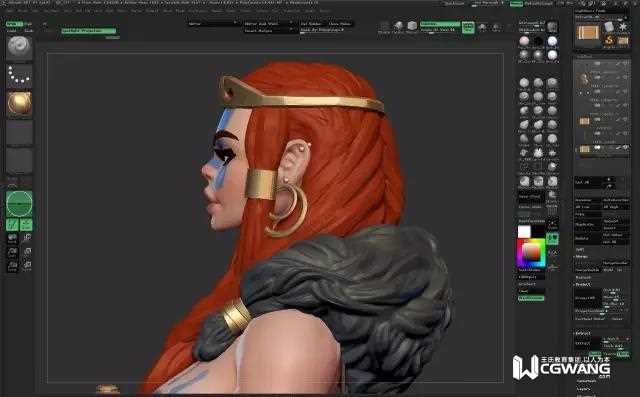Click the white star tool icon
Viewport: 640px width, 397px height.
click(623, 27)
